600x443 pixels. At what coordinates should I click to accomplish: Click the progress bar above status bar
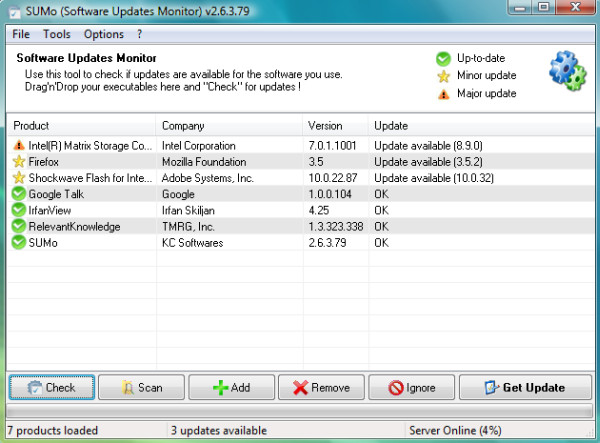click(300, 412)
